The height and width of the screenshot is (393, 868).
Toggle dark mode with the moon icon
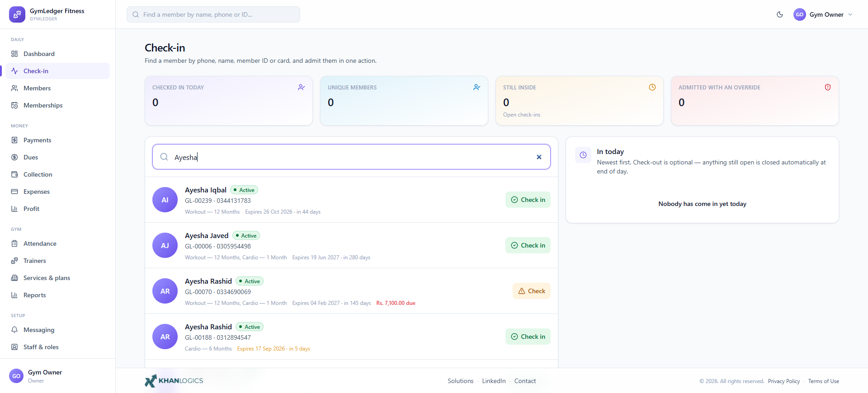pos(780,14)
